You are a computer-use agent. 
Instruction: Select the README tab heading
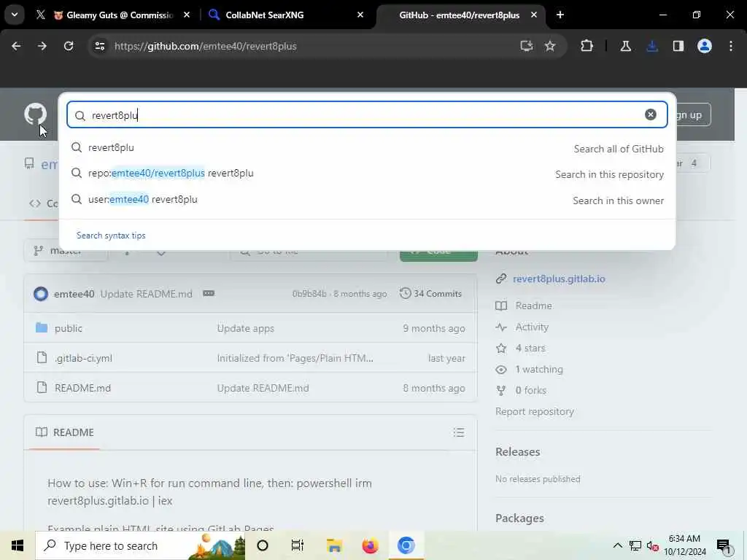pyautogui.click(x=65, y=432)
